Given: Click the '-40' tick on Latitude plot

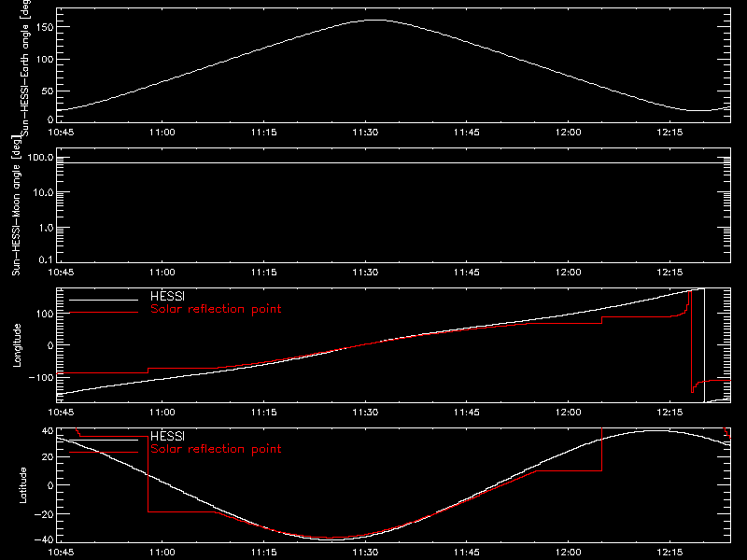Looking at the screenshot, I should coord(44,539).
